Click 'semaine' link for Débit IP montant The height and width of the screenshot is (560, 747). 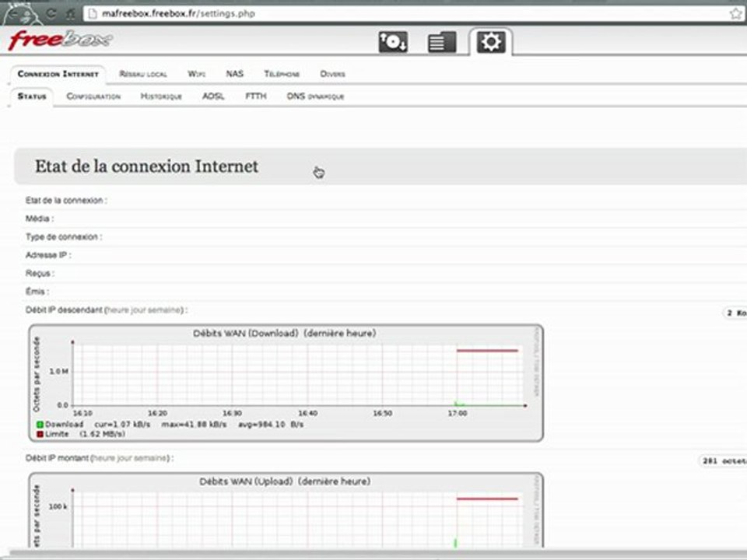[150, 458]
